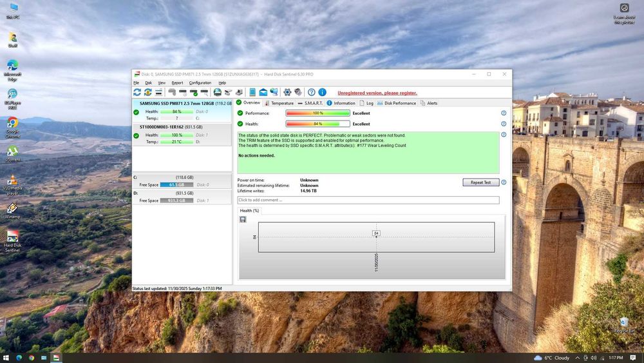The height and width of the screenshot is (363, 644).
Task: Click help icon next to Health bar
Action: (x=504, y=124)
